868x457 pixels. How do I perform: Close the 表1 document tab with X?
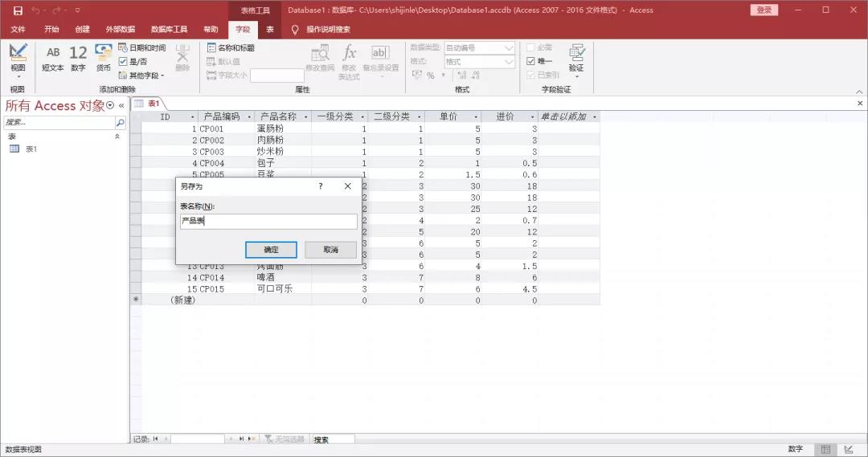tap(860, 104)
